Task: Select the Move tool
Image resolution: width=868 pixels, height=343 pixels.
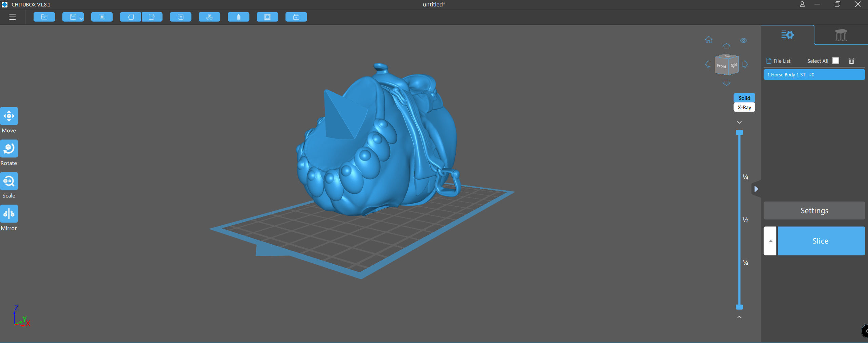Action: [x=9, y=116]
